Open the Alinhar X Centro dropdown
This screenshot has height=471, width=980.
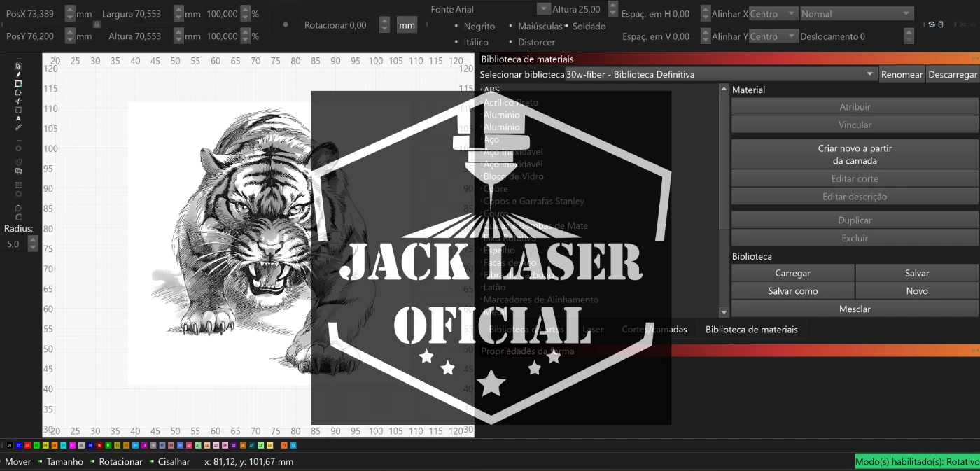pyautogui.click(x=773, y=14)
